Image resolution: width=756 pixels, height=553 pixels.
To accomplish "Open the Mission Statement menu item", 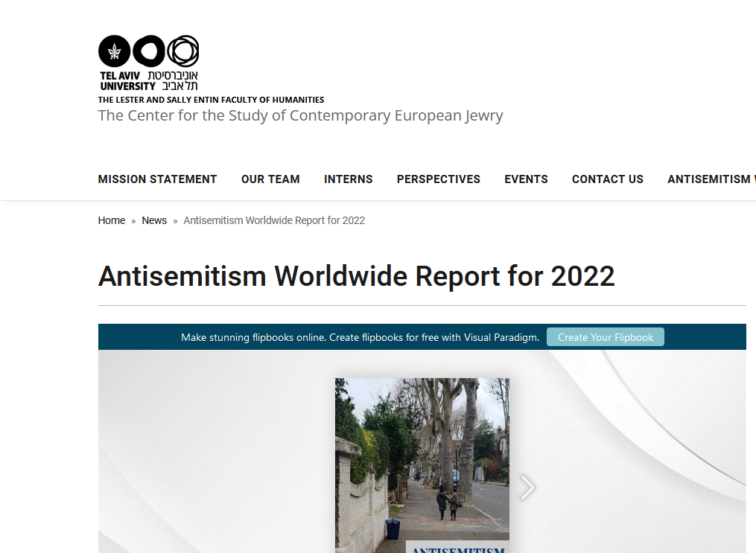I will click(157, 179).
